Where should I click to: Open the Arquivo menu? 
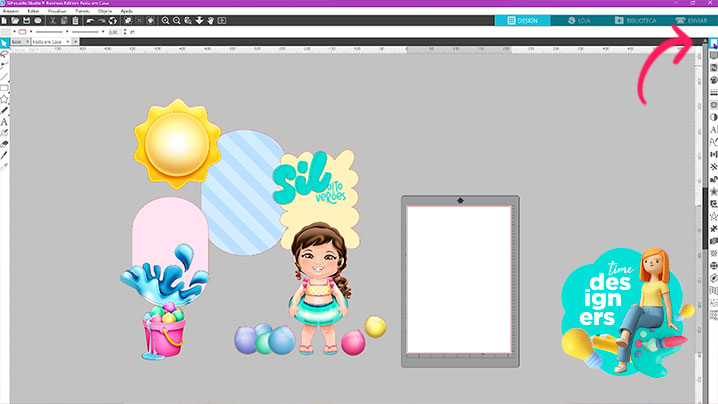point(10,10)
